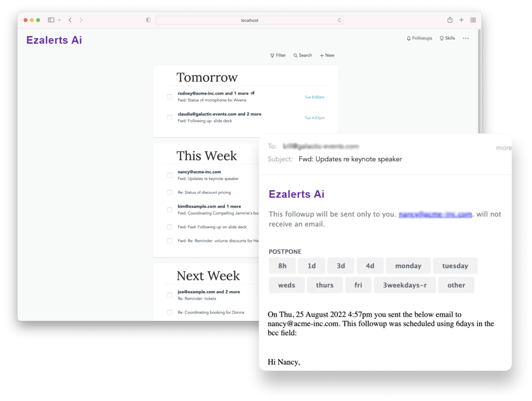The width and height of the screenshot is (532, 401).
Task: Go back with the browser back arrow
Action: pyautogui.click(x=70, y=20)
